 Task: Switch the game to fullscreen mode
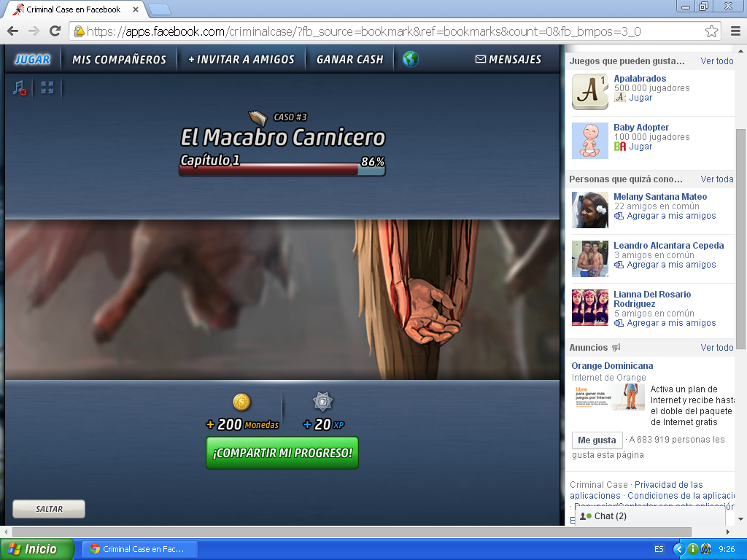pos(47,87)
